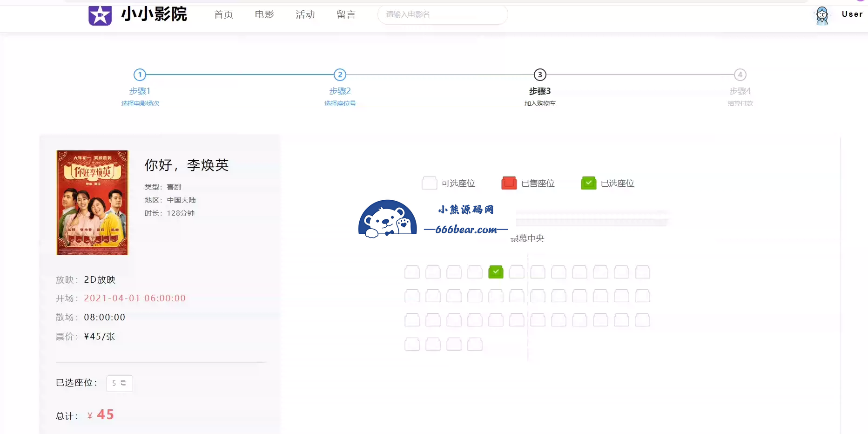This screenshot has height=434, width=868.
Task: Pick the ninth seat in row one
Action: click(x=579, y=272)
